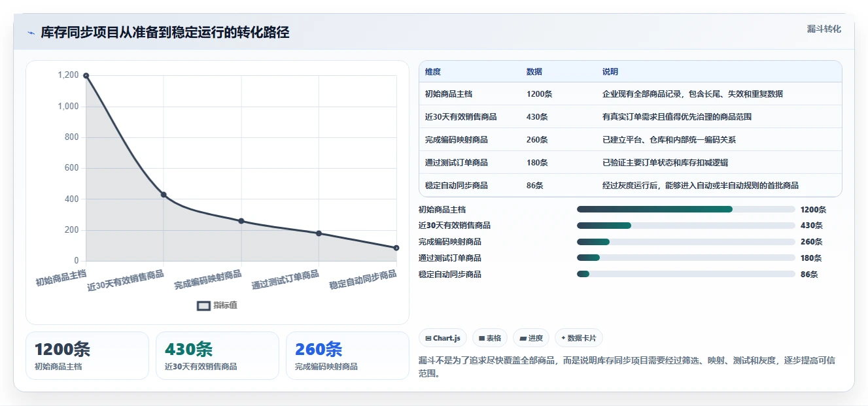Click the x-axis label 稳定自动同步商品

(363, 280)
